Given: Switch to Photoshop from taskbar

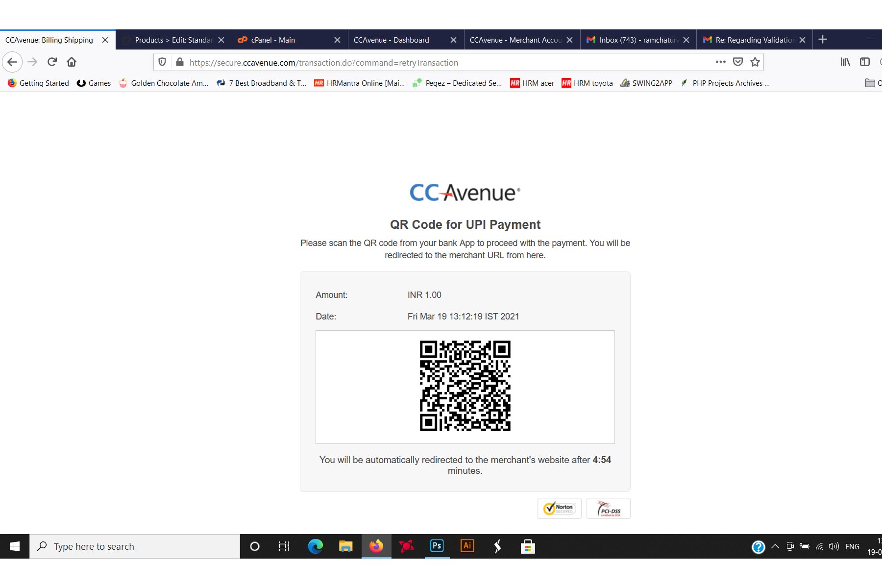Looking at the screenshot, I should tap(437, 546).
